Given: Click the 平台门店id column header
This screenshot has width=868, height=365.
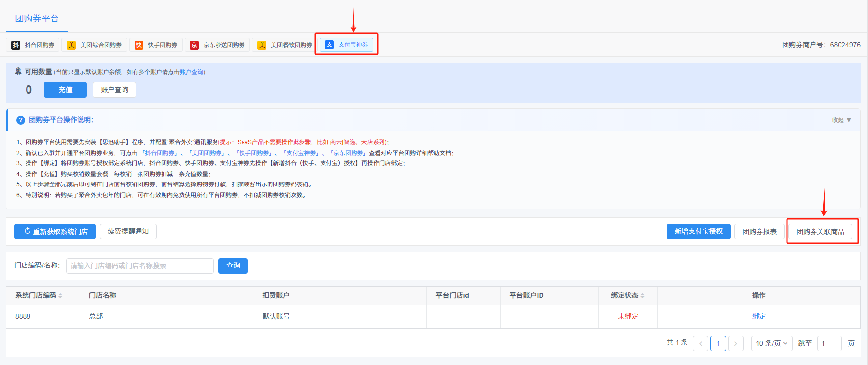Looking at the screenshot, I should pos(453,295).
